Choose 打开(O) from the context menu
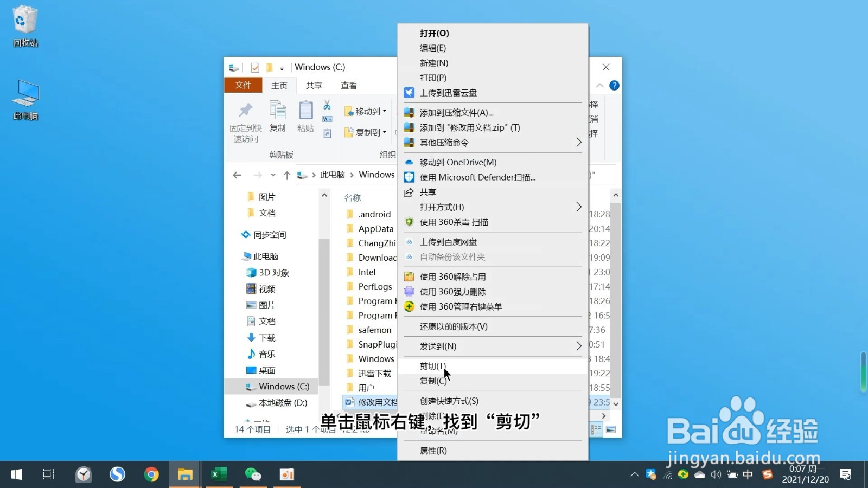Viewport: 868px width, 488px height. tap(493, 33)
